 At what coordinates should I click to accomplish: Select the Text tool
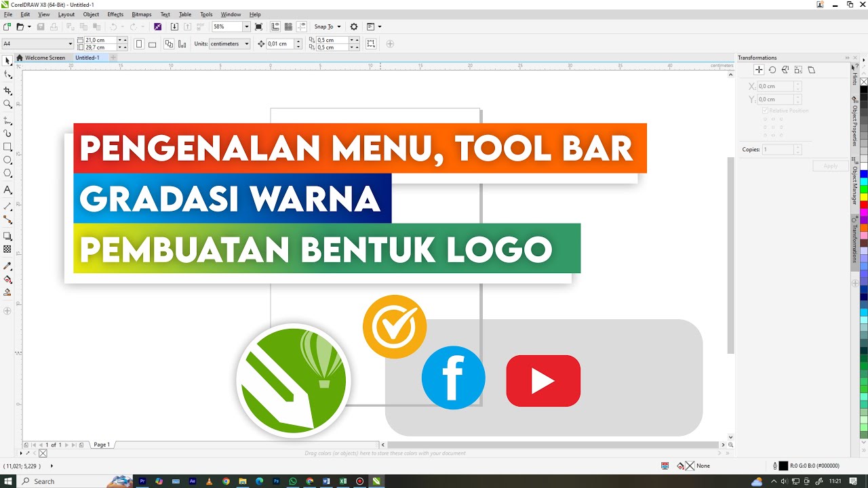click(7, 190)
